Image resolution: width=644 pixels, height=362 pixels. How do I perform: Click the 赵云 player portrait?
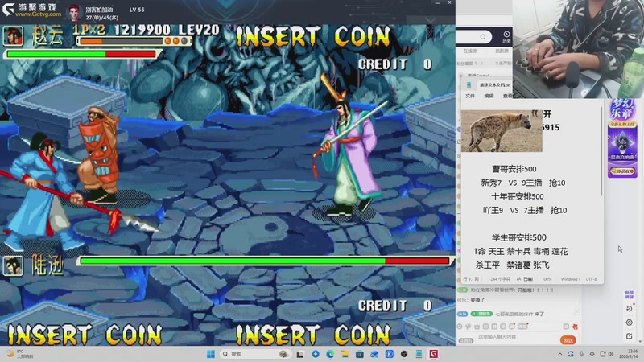(x=13, y=35)
